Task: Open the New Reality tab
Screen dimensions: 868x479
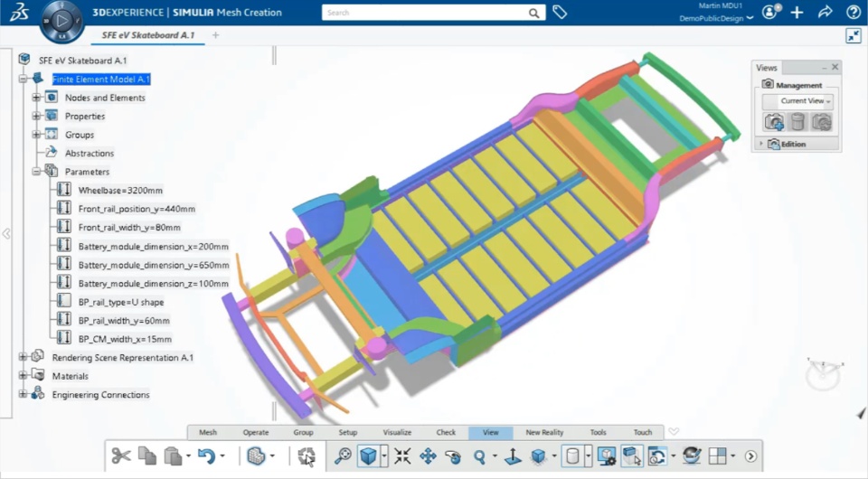Action: 544,433
